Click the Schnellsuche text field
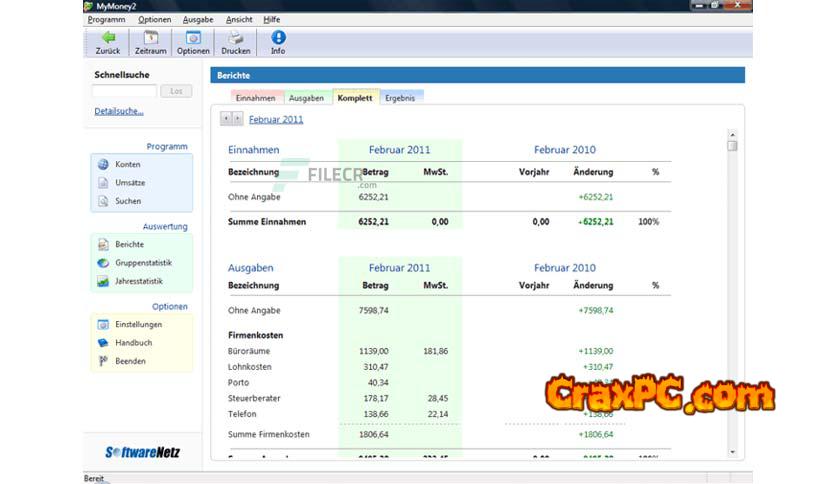The image size is (836, 484). tap(125, 91)
